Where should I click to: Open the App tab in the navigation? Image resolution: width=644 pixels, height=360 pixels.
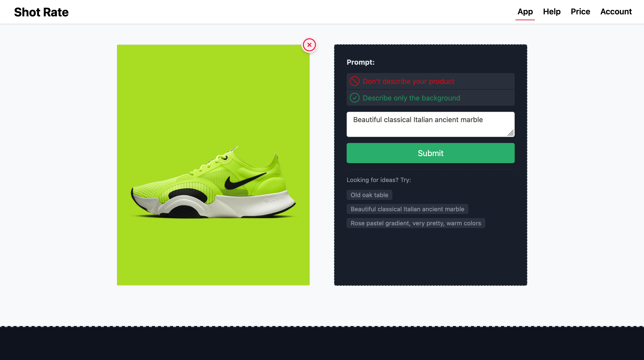pos(525,12)
